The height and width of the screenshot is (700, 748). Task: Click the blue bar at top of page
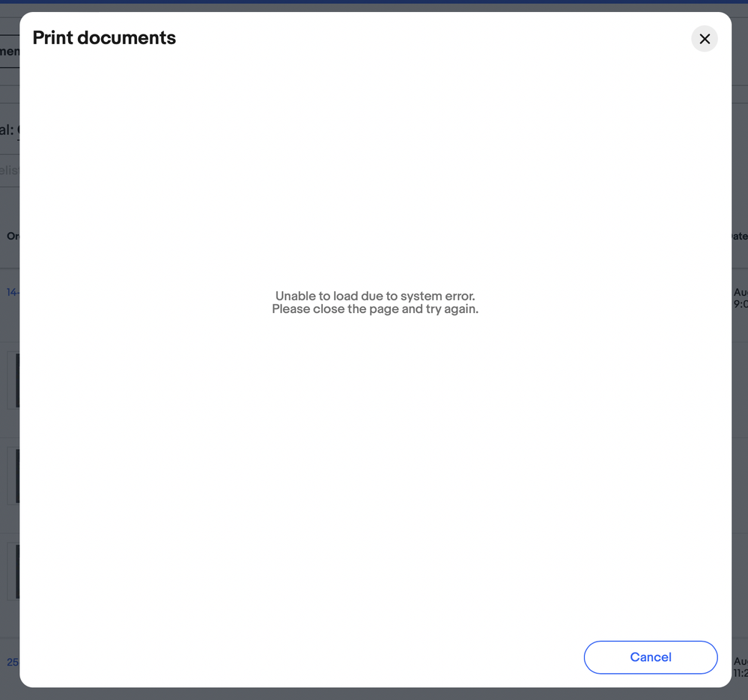[374, 1]
